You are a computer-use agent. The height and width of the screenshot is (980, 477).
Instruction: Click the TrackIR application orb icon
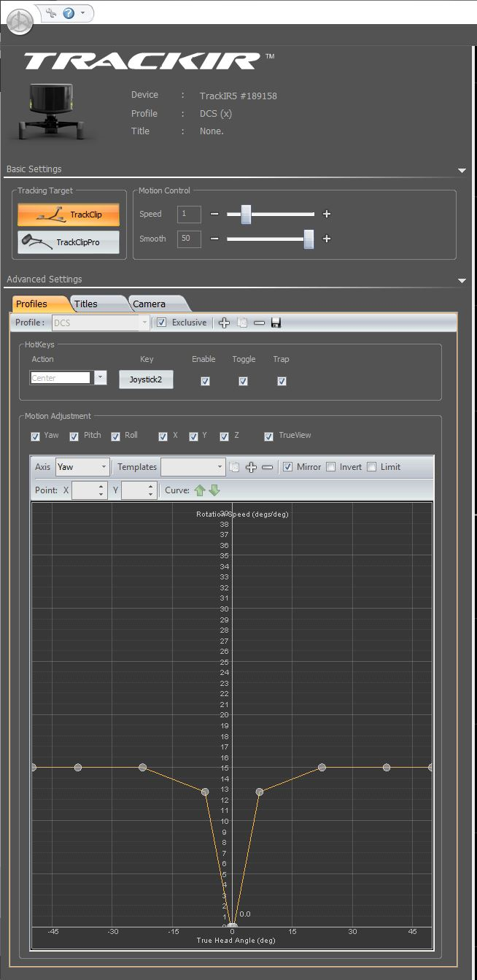(x=20, y=21)
